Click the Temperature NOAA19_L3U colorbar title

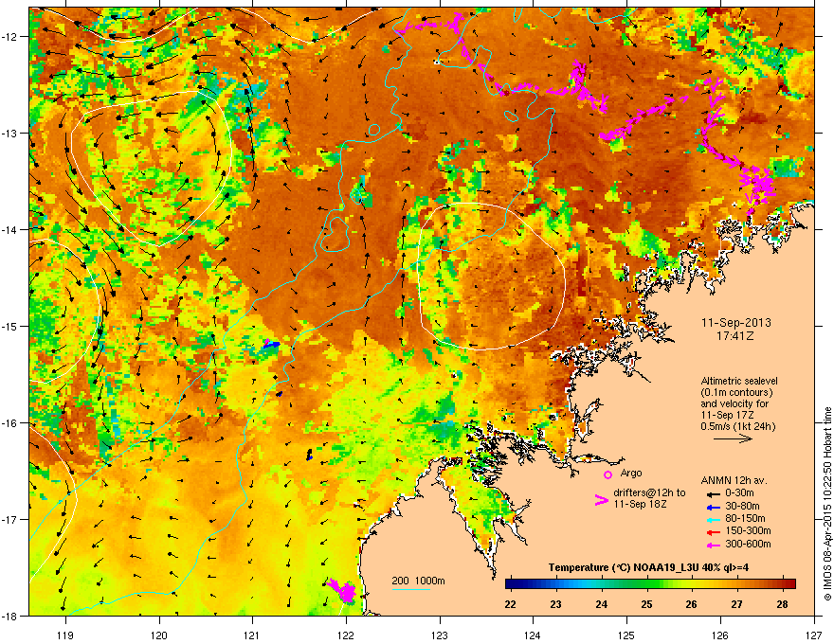pyautogui.click(x=648, y=567)
